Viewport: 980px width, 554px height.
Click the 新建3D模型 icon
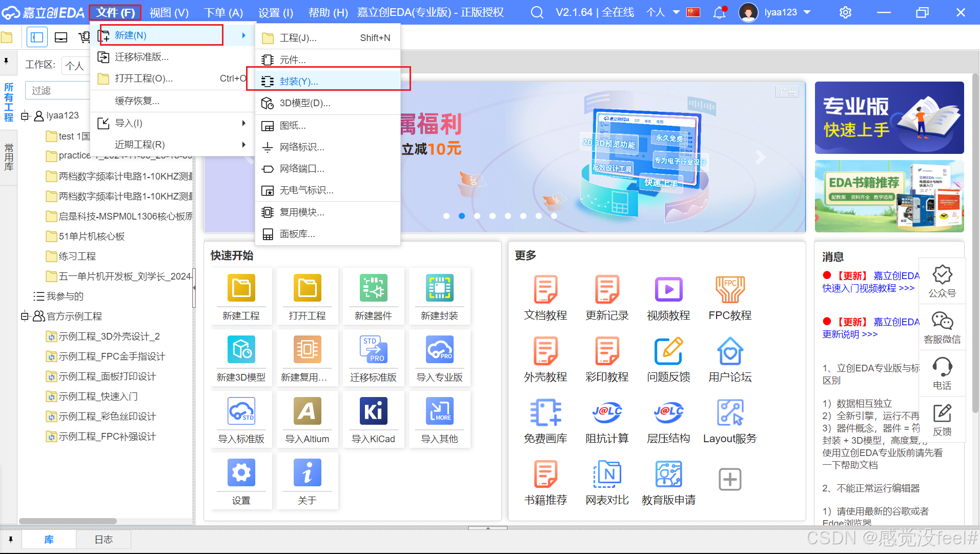click(241, 350)
